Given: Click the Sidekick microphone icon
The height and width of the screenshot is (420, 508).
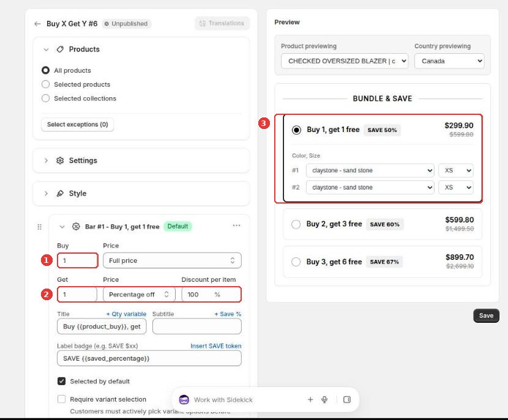Looking at the screenshot, I should point(324,400).
